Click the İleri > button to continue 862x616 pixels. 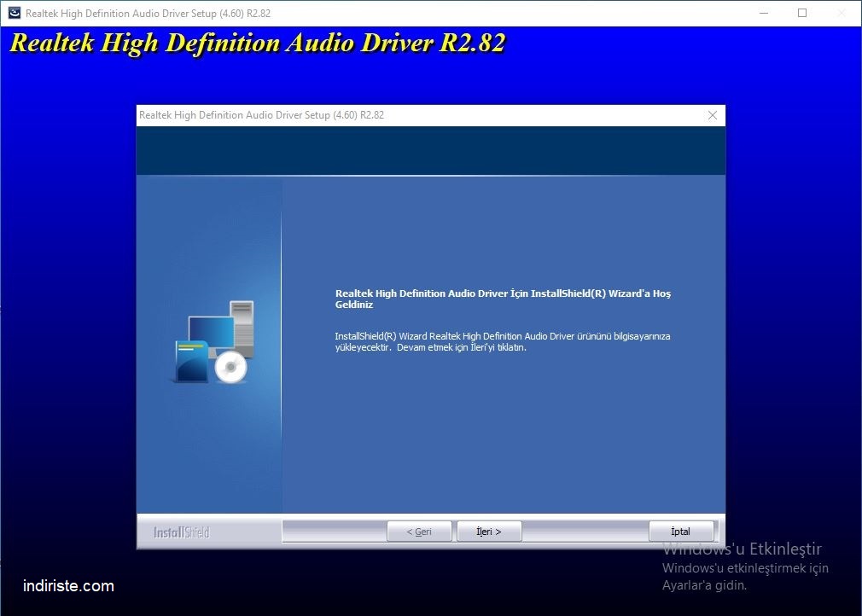[489, 532]
